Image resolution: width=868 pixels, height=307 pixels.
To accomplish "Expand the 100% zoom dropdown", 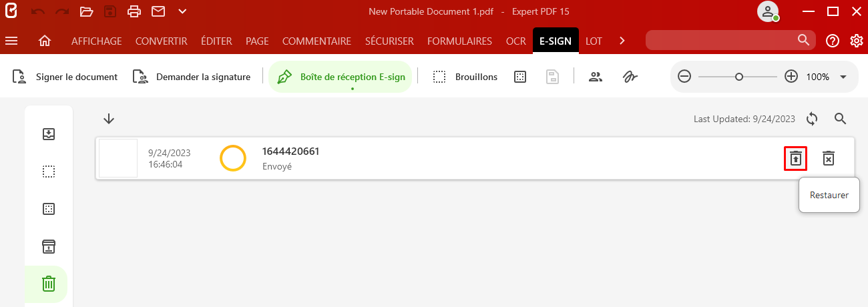I will [x=843, y=77].
